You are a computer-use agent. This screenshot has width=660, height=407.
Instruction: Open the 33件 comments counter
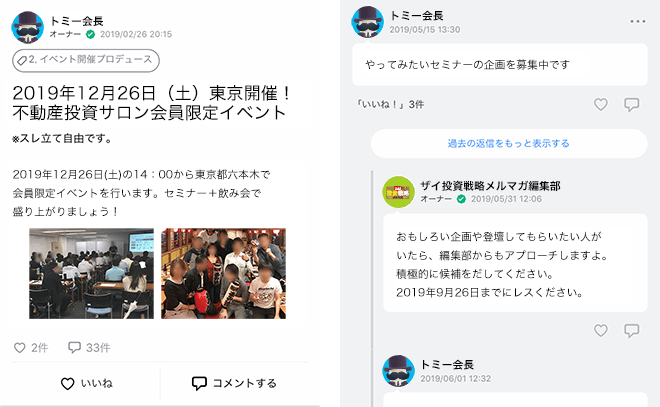tap(89, 348)
